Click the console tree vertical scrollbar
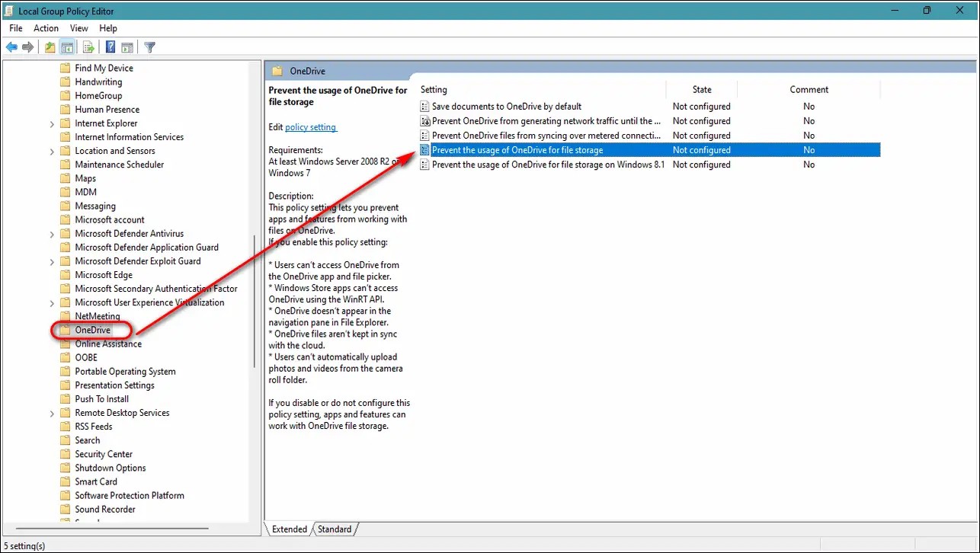Screen dimensions: 980x553 pyautogui.click(x=255, y=301)
